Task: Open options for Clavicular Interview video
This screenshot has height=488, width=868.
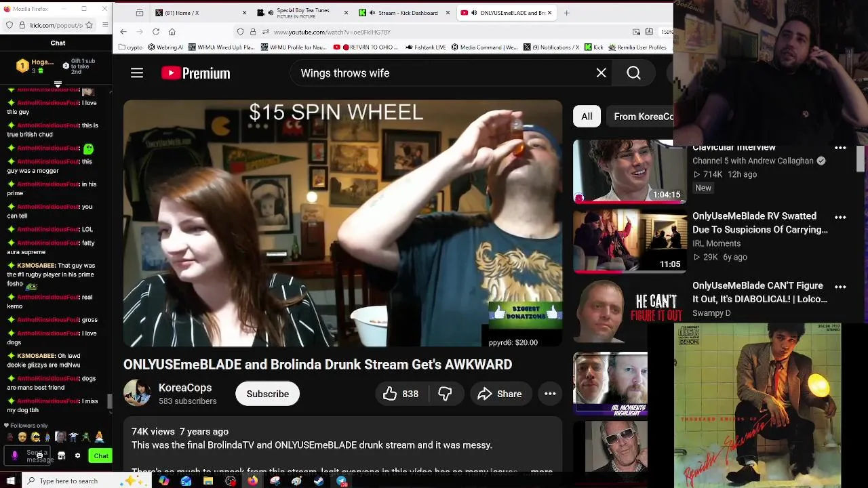Action: pyautogui.click(x=840, y=148)
